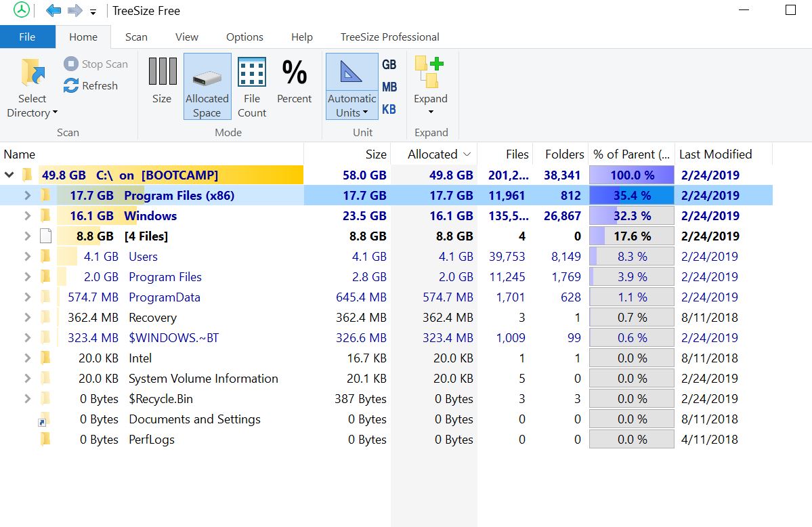Click the Expand folders icon
This screenshot has height=527, width=812.
[x=430, y=72]
